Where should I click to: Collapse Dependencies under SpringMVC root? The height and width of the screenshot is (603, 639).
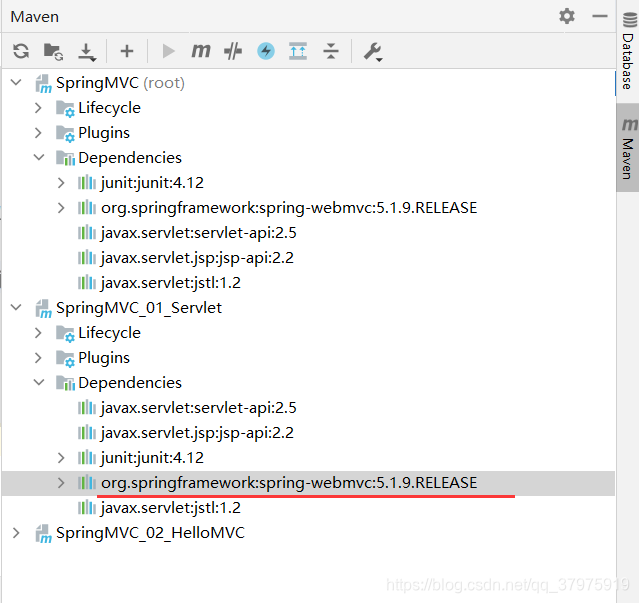(39, 158)
